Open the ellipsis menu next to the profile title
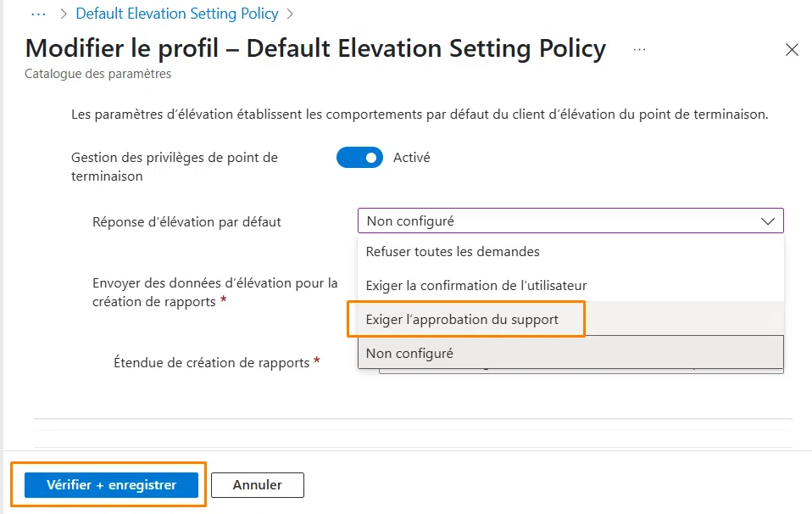This screenshot has width=812, height=514. (638, 48)
